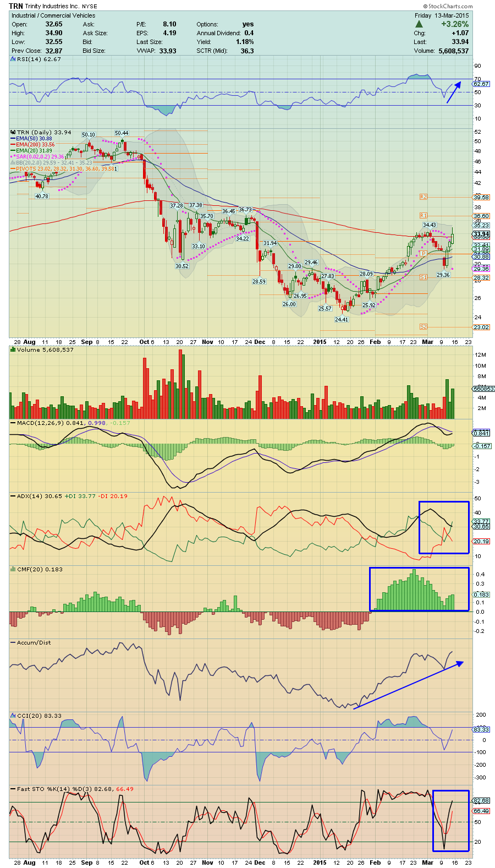
Task: Click the MACD(12,26,9) indicator label
Action: click(x=41, y=423)
